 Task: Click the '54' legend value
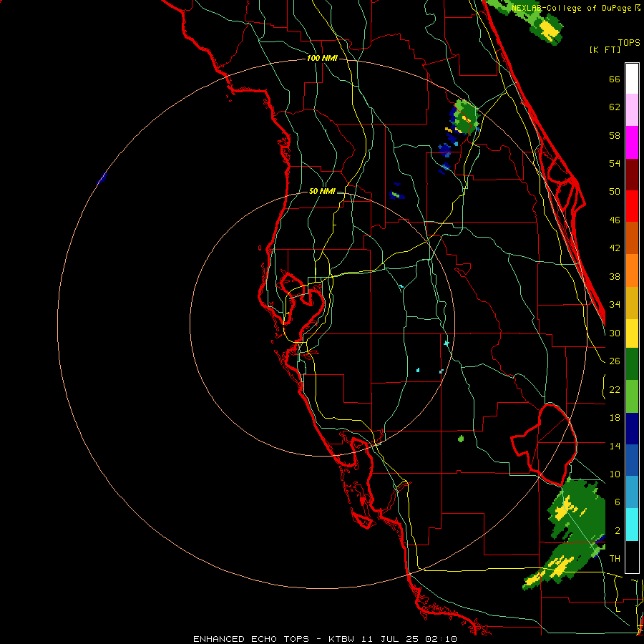click(x=615, y=163)
